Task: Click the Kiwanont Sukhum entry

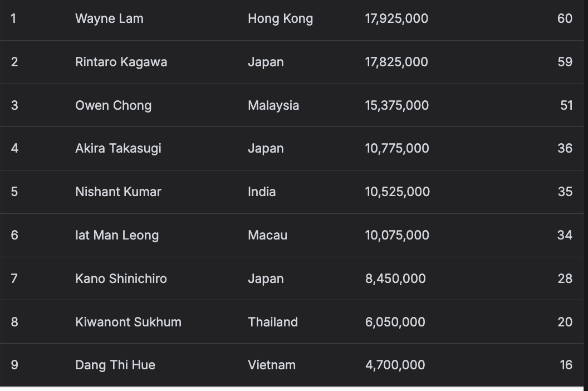Action: pyautogui.click(x=128, y=322)
